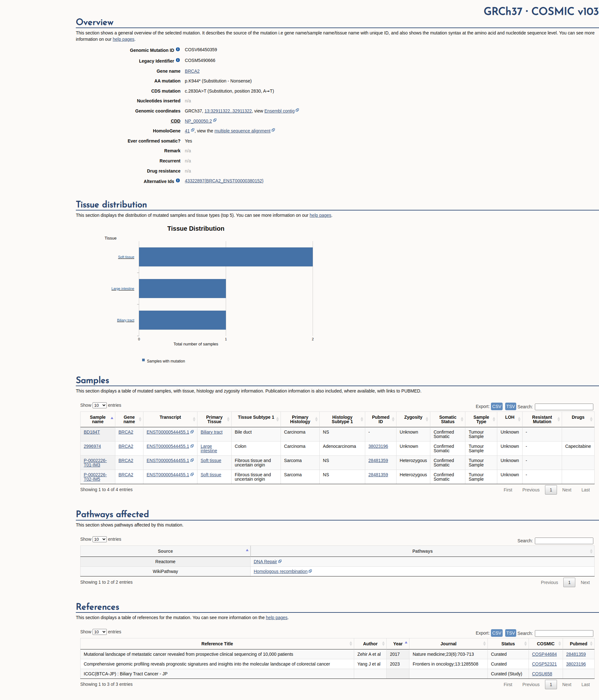
Task: Export References table as TSV
Action: pyautogui.click(x=511, y=633)
